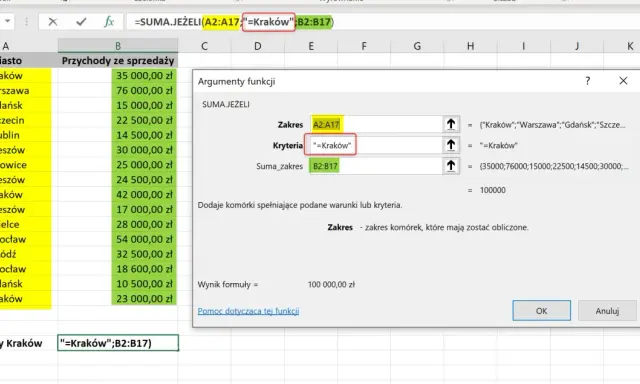Select column B header

click(x=118, y=46)
